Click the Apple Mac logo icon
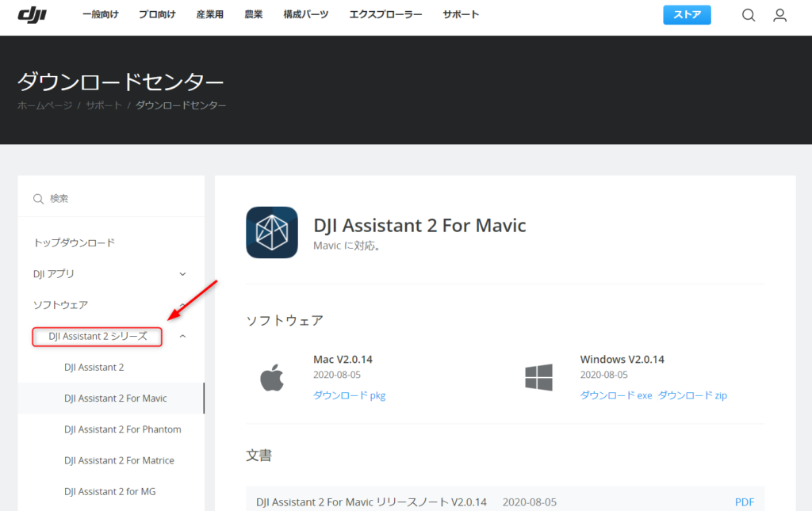812x511 pixels. coord(272,378)
